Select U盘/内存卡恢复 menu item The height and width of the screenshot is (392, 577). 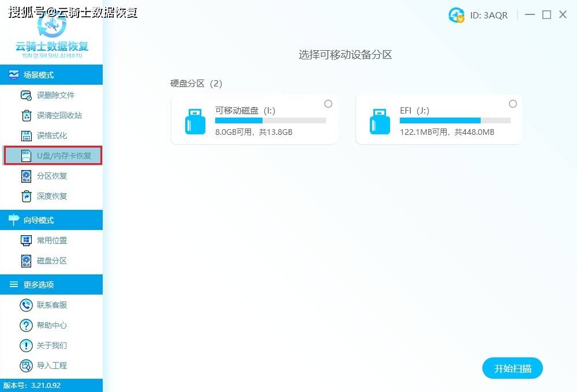click(53, 156)
